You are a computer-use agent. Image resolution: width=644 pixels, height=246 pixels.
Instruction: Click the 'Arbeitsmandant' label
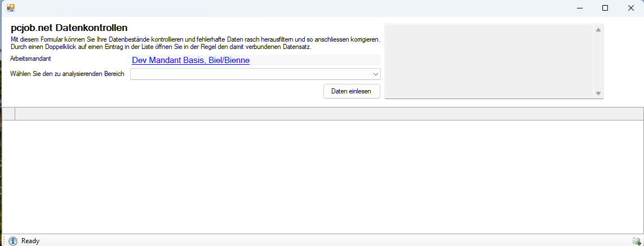click(x=30, y=59)
